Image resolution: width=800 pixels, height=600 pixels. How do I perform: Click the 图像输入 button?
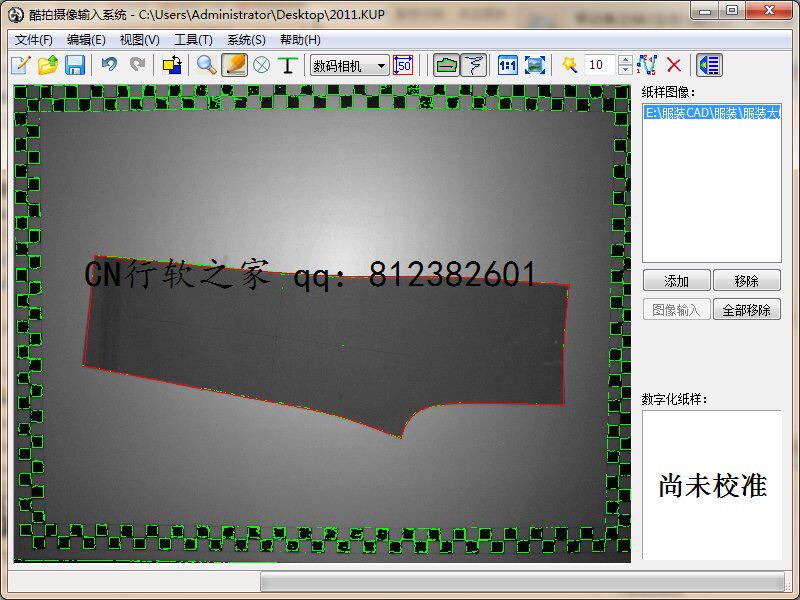[677, 310]
